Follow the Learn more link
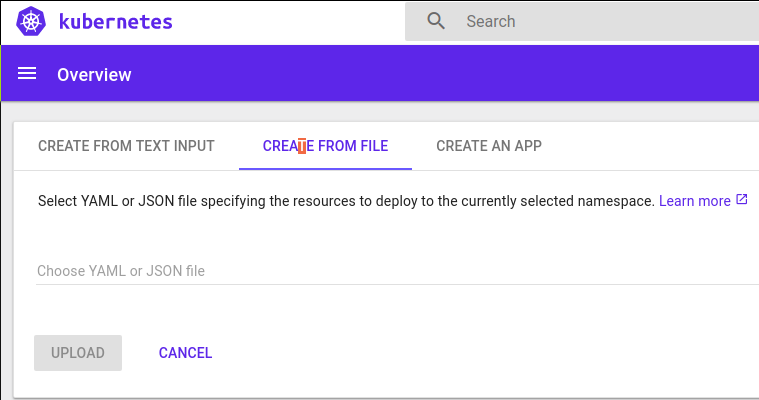 694,201
